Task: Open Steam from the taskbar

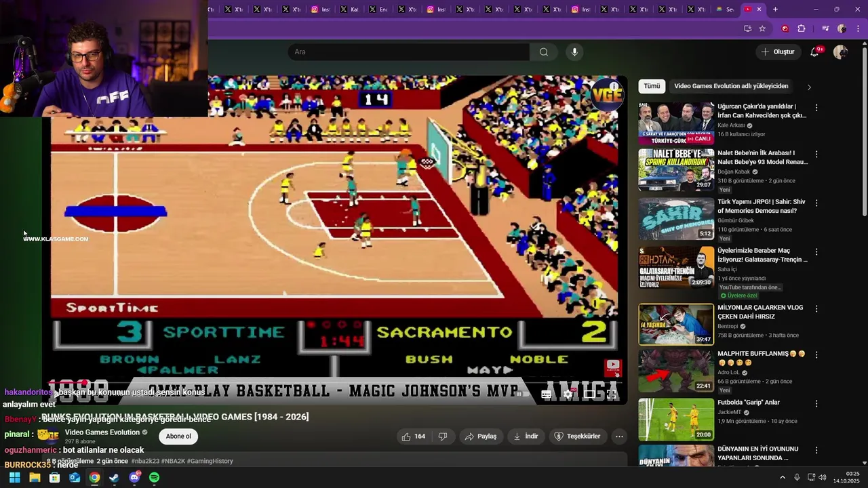Action: click(x=114, y=478)
